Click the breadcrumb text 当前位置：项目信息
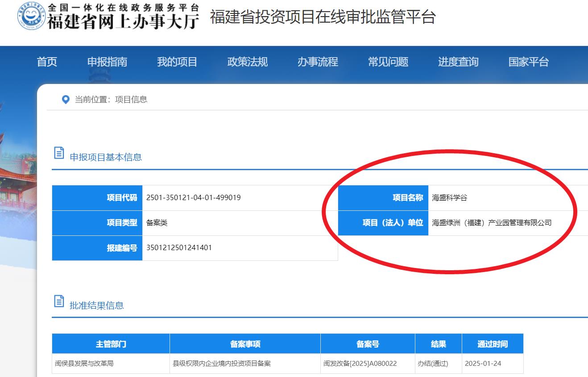Viewport: 588px width, 377px height. (x=111, y=100)
